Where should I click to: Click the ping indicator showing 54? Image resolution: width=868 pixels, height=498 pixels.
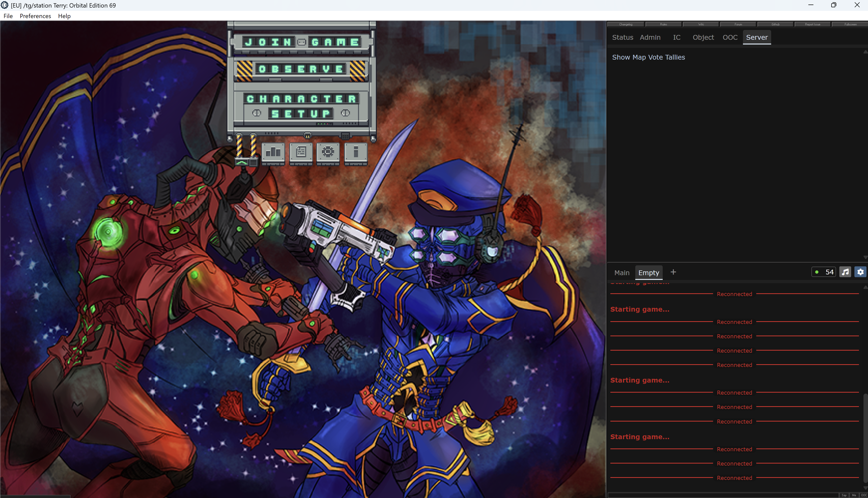pos(824,272)
